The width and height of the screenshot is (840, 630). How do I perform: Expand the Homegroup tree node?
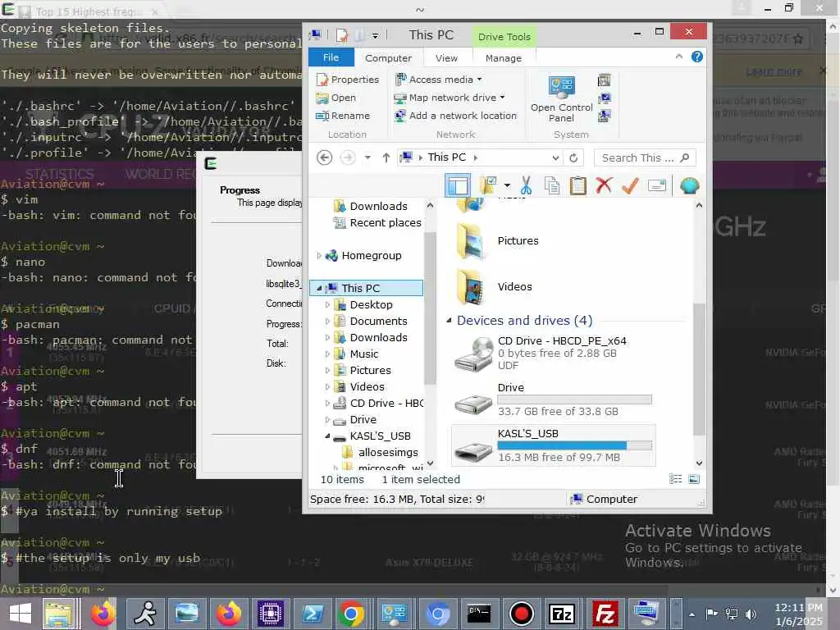click(319, 256)
